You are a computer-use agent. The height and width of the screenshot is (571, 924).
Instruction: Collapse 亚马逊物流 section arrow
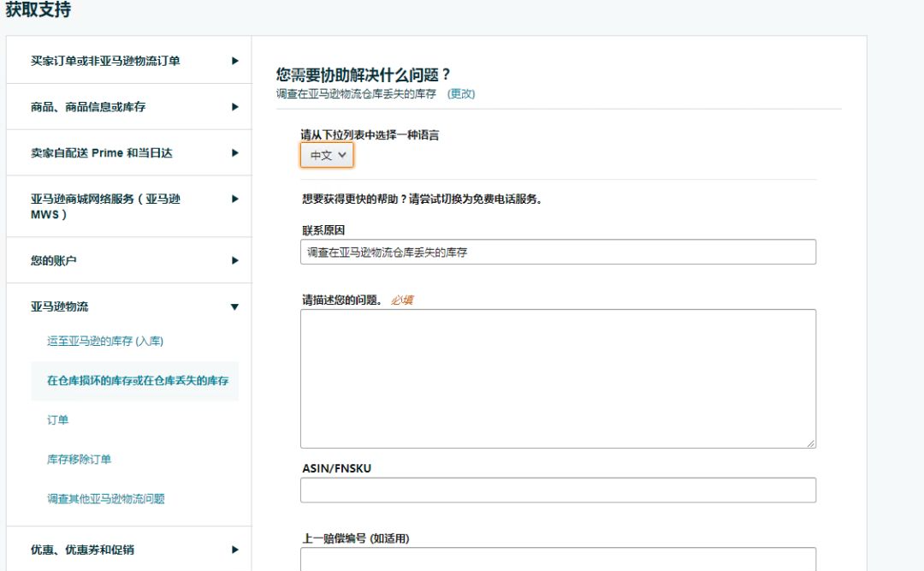click(x=234, y=306)
